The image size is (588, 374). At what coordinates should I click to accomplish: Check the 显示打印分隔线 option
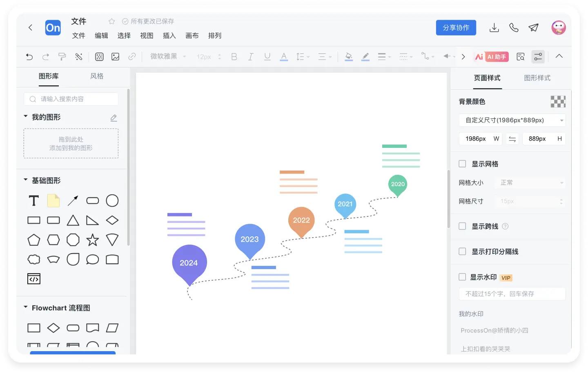[462, 252]
